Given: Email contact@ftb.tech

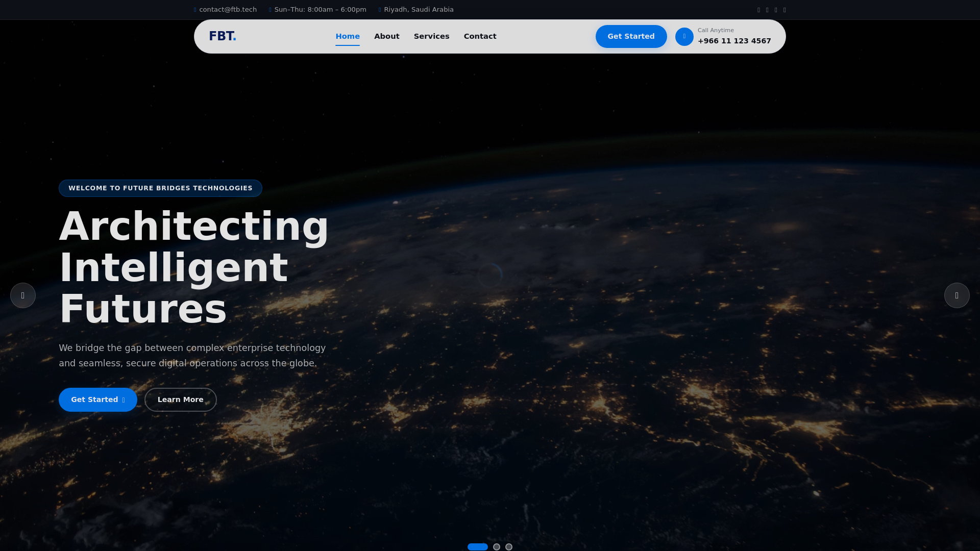Looking at the screenshot, I should (x=228, y=10).
